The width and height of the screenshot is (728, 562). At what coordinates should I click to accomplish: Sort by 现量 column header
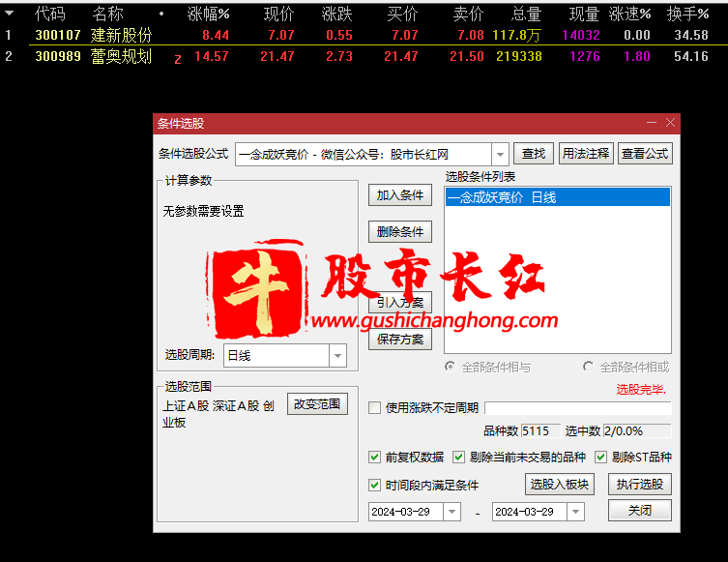[585, 14]
